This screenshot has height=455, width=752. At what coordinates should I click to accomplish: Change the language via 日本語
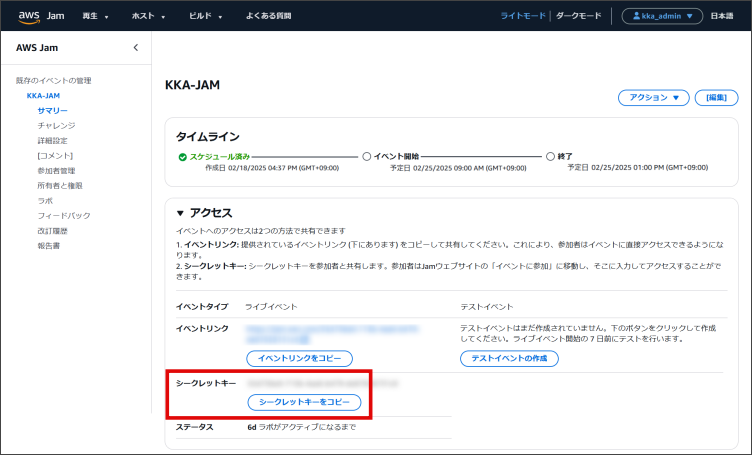[721, 16]
